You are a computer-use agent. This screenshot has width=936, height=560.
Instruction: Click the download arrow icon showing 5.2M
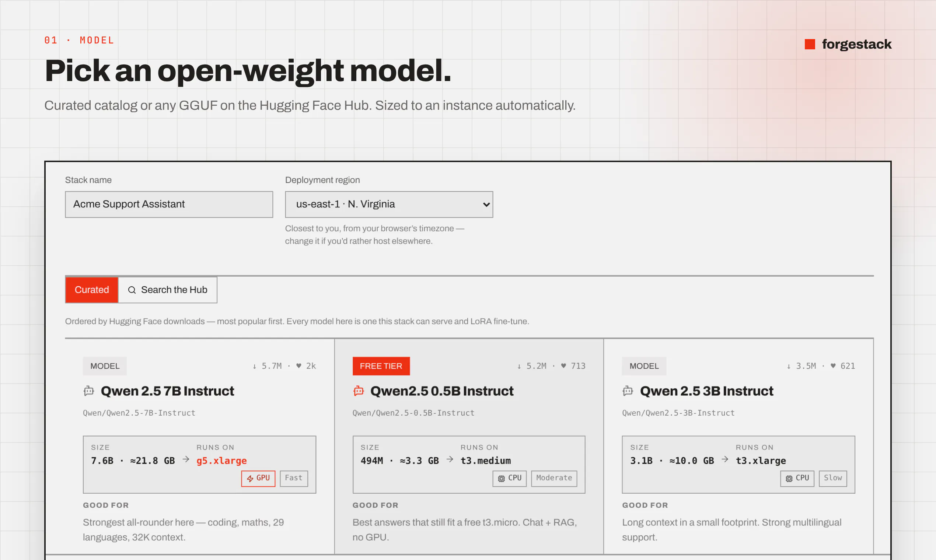click(x=519, y=366)
